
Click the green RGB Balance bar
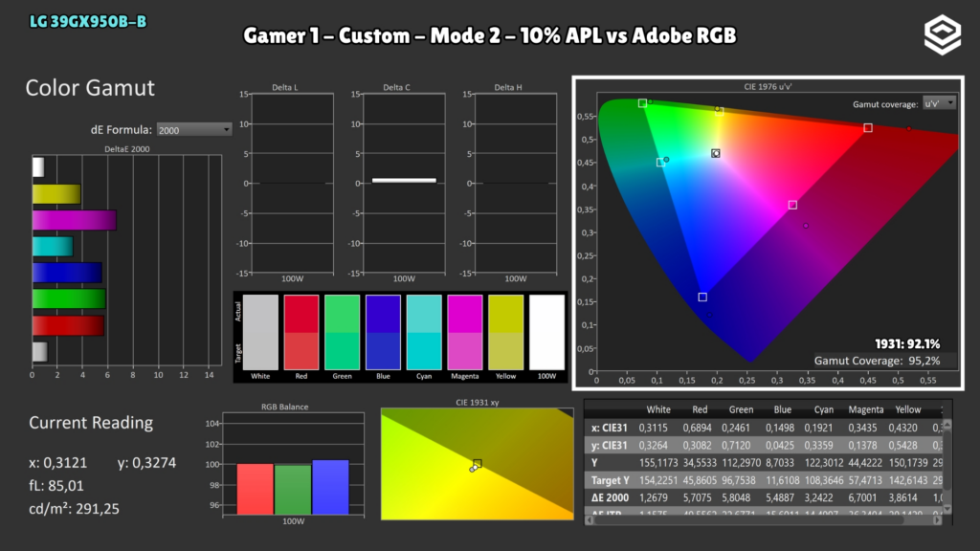point(293,490)
